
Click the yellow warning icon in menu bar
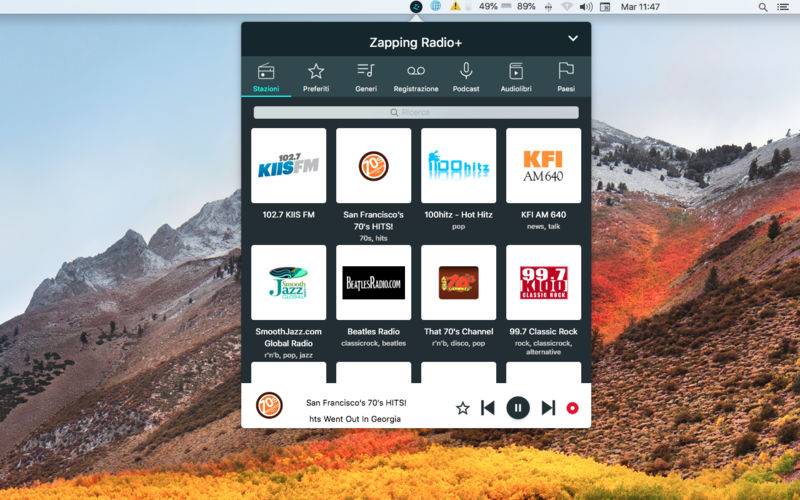455,7
